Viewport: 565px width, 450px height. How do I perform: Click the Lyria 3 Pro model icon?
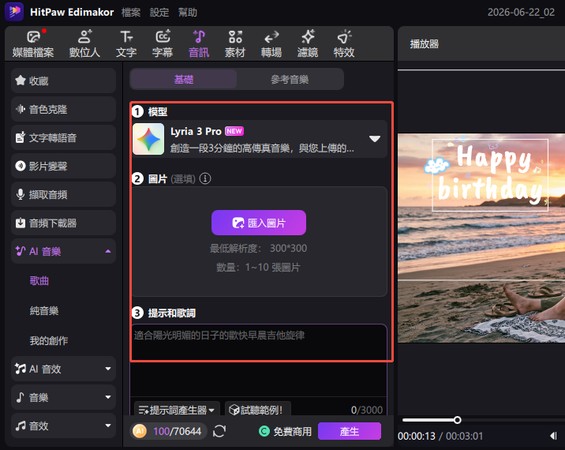(x=148, y=139)
